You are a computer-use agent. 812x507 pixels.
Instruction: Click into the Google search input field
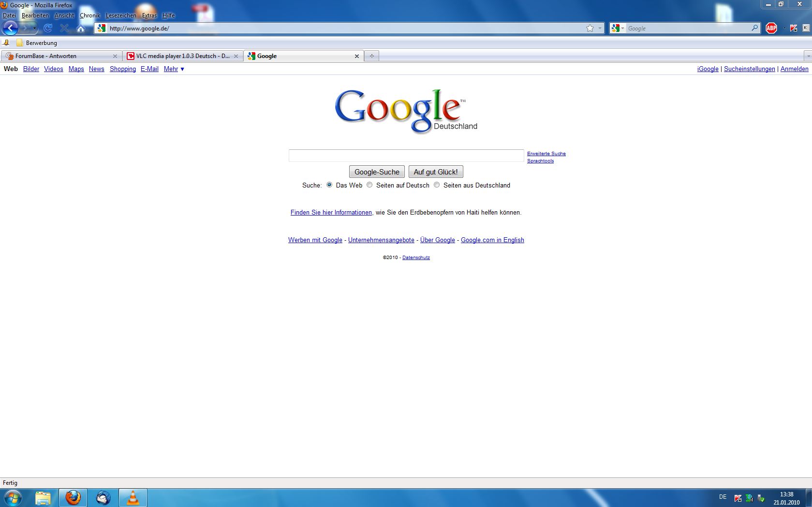406,156
